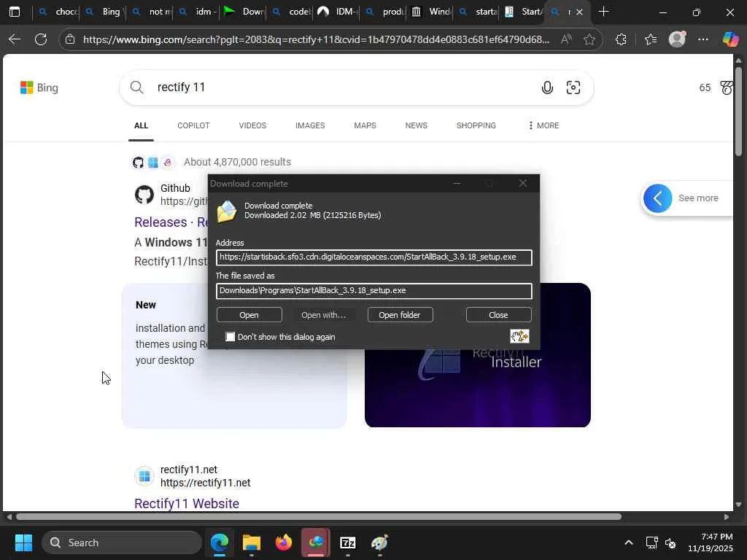This screenshot has width=747, height=560.
Task: Reload the Bing page
Action: tap(41, 39)
